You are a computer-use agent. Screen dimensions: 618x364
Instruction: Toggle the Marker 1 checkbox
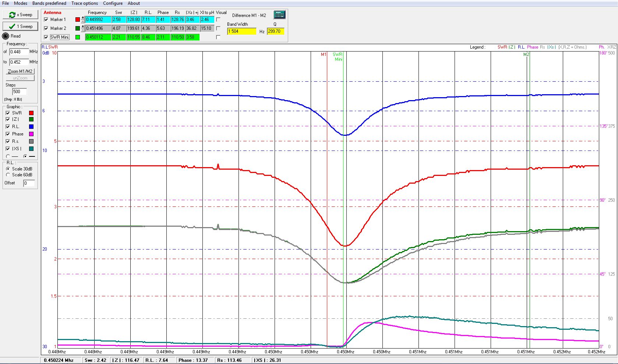tap(46, 20)
